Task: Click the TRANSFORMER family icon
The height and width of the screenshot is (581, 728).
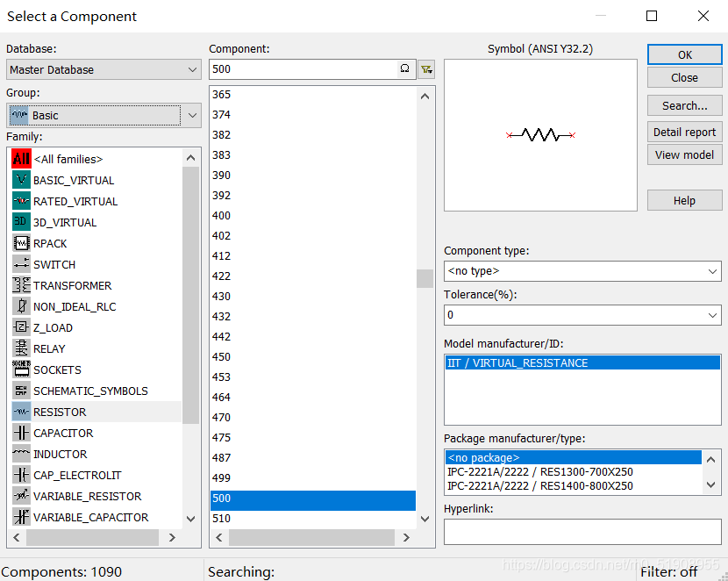Action: [21, 285]
